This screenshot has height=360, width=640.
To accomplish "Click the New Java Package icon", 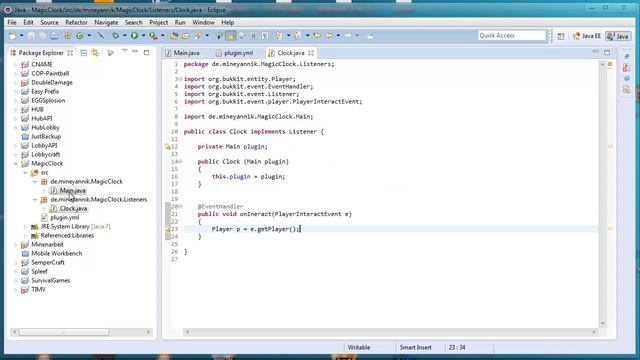I will pos(68,36).
